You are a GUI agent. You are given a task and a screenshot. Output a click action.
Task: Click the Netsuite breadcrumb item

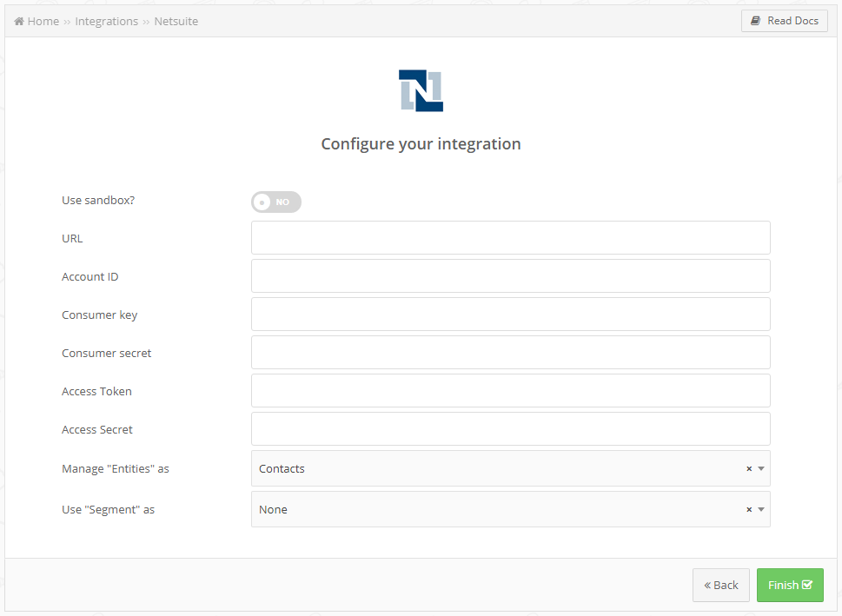pyautogui.click(x=176, y=22)
